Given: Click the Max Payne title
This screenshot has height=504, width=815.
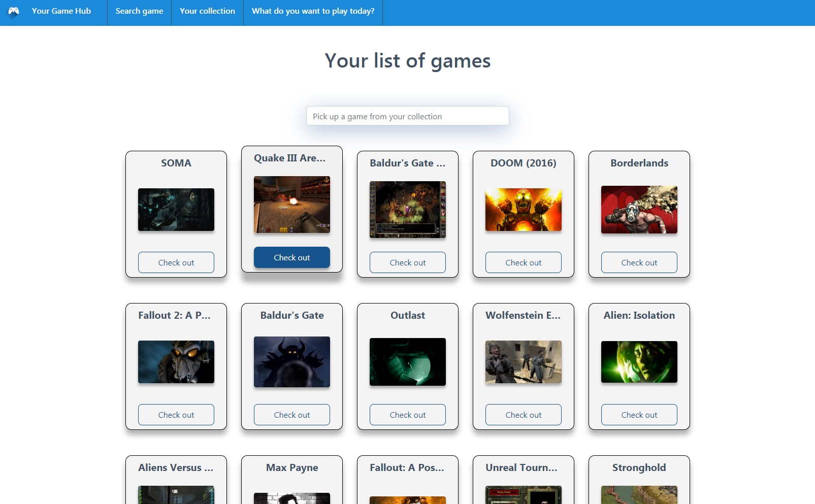Looking at the screenshot, I should tap(292, 467).
